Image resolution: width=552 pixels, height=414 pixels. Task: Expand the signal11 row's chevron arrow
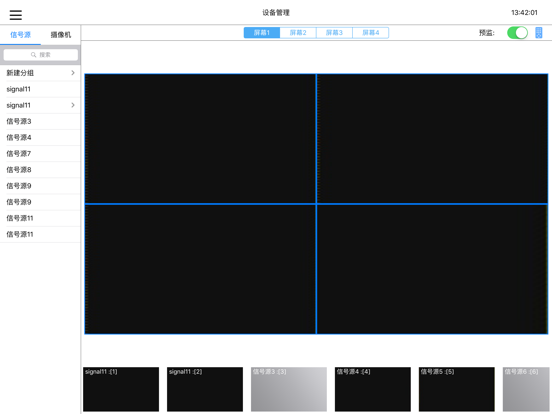[73, 105]
